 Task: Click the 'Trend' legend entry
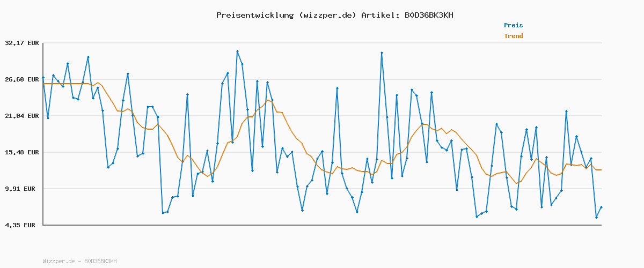point(513,36)
